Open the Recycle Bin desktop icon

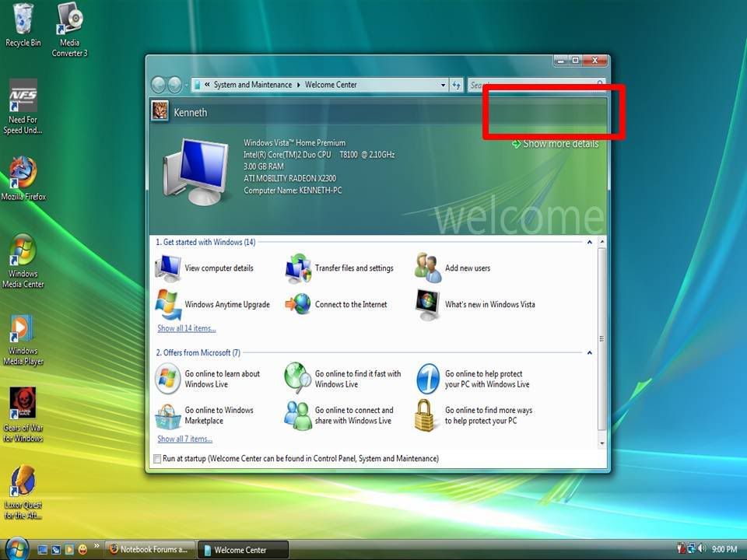(23, 25)
